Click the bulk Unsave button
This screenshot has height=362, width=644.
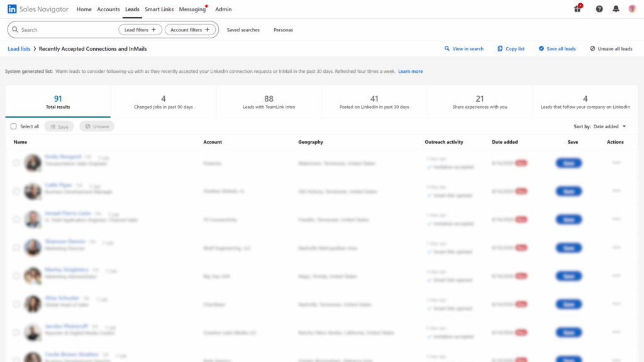click(x=97, y=126)
